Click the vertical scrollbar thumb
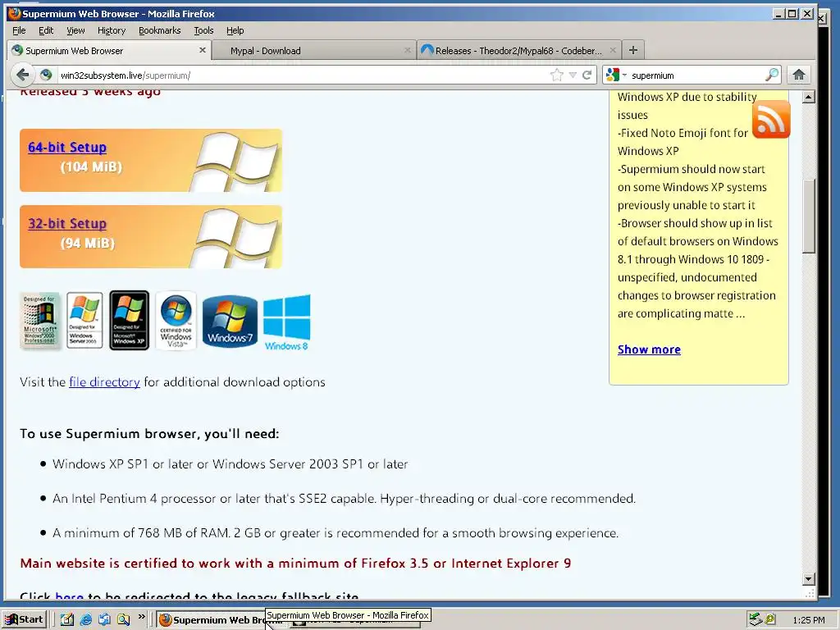 809,216
